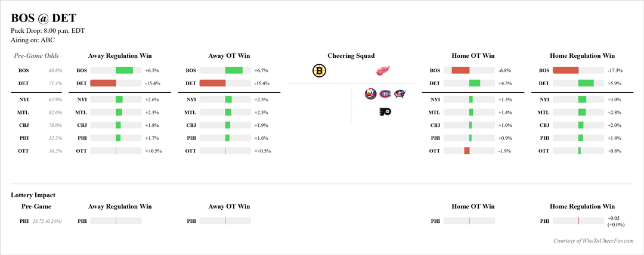Click the Boston Bruins logo
The height and width of the screenshot is (255, 644).
coord(319,71)
